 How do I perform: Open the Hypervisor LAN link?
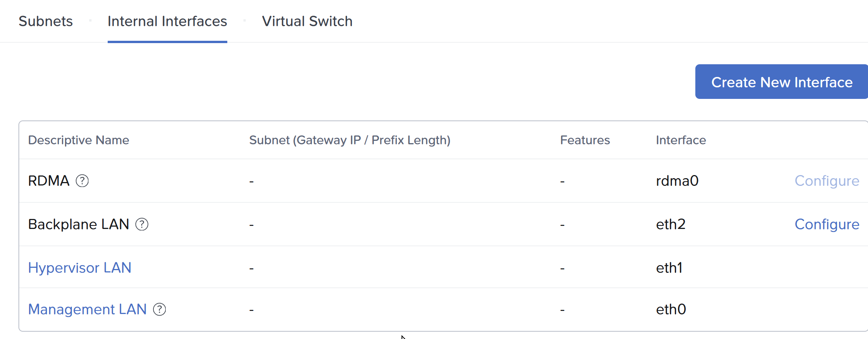click(x=80, y=268)
